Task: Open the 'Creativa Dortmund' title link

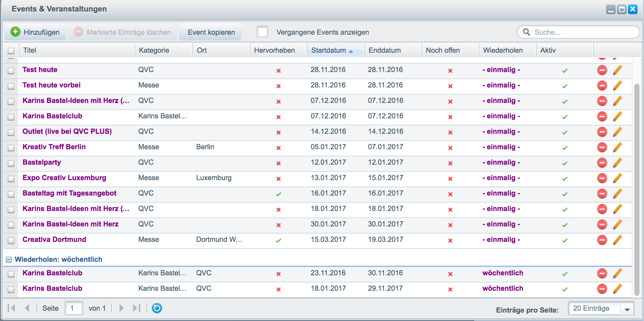Action: point(54,240)
